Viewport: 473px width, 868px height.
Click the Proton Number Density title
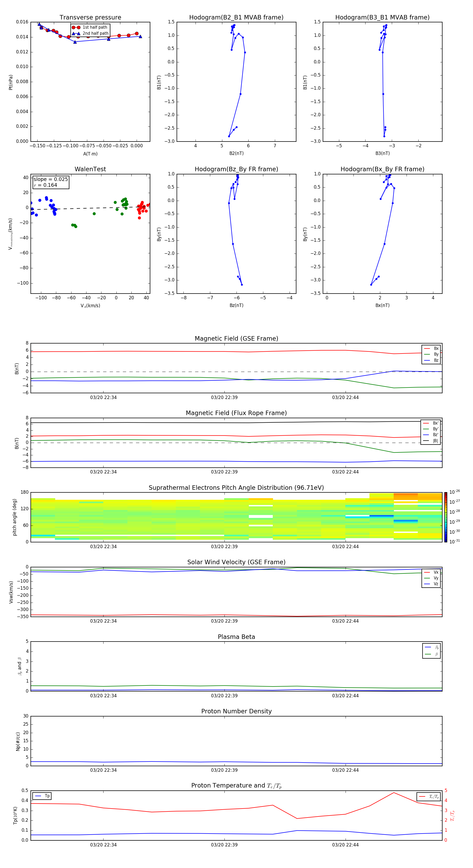(236, 711)
